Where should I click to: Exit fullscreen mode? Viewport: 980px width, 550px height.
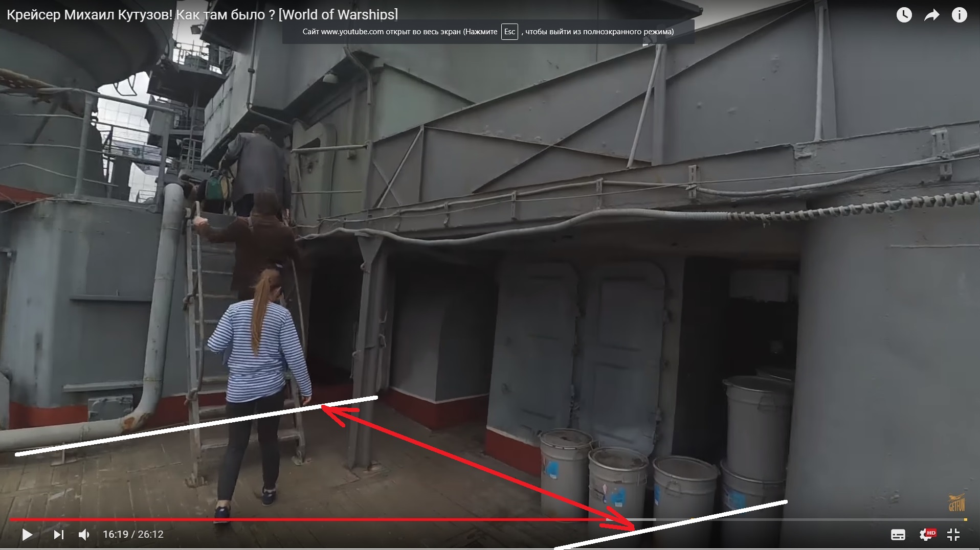[x=953, y=535]
